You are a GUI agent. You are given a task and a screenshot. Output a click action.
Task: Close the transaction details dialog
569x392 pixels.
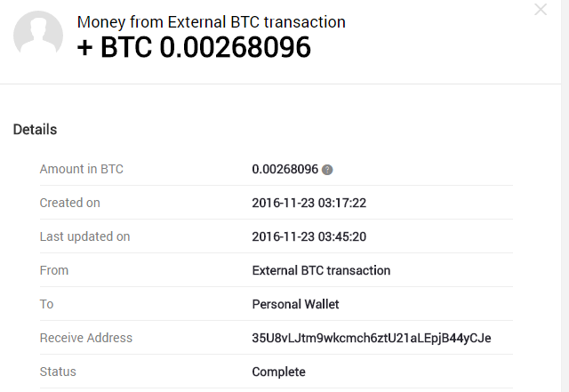pyautogui.click(x=541, y=10)
